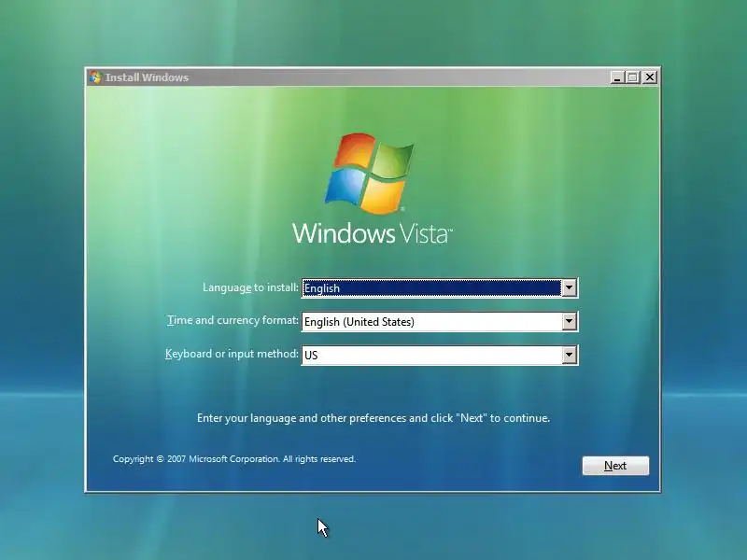Click the 'Language to install:' label
Image resolution: width=747 pixels, height=560 pixels.
(250, 287)
